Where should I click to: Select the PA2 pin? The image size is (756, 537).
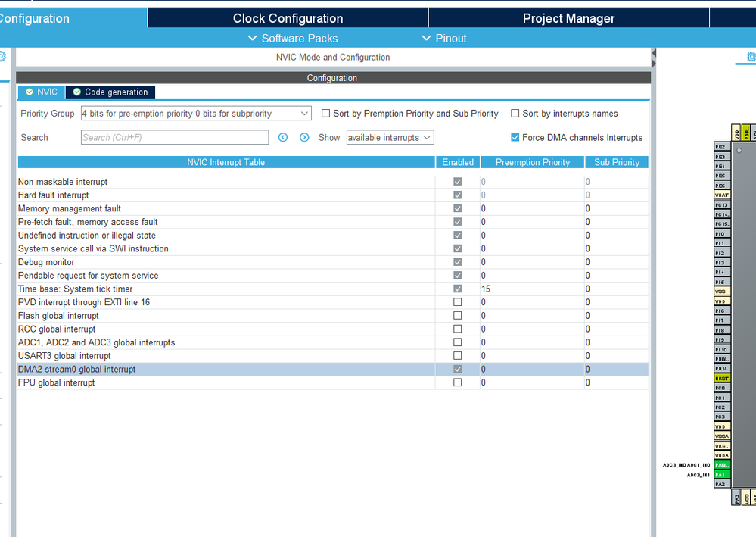point(722,484)
